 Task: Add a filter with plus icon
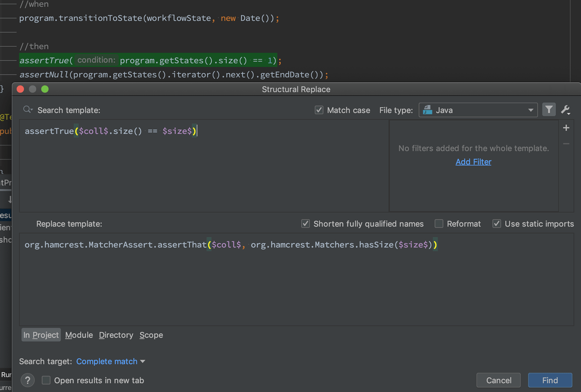(566, 128)
